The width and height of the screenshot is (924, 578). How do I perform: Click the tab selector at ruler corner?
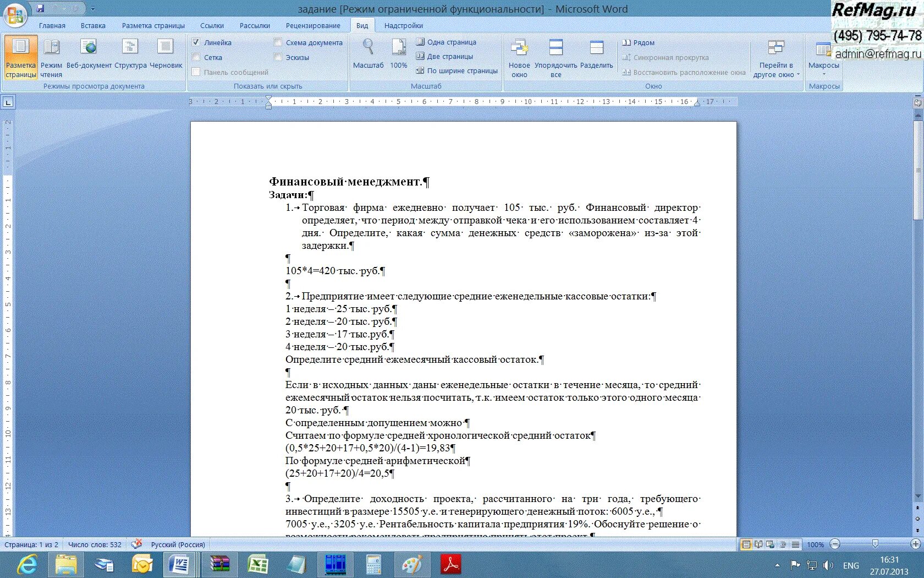(8, 102)
